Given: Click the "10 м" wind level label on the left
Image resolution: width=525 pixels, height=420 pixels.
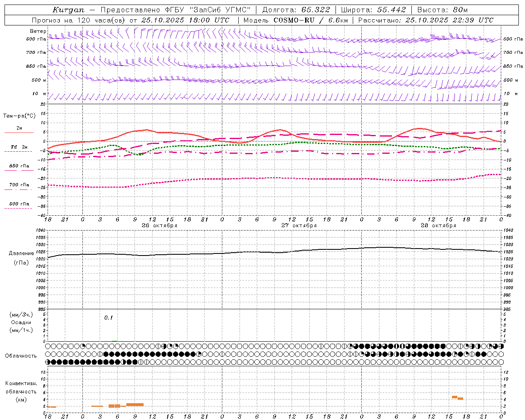Looking at the screenshot, I should point(39,94).
